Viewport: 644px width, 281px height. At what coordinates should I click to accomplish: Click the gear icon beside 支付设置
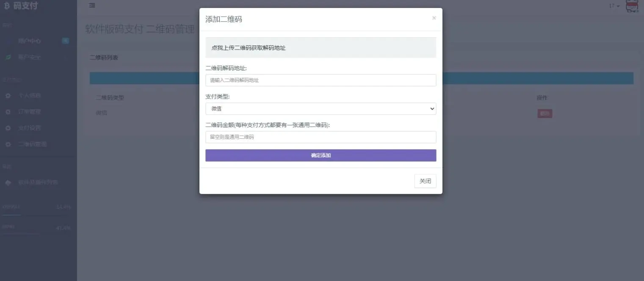point(8,128)
